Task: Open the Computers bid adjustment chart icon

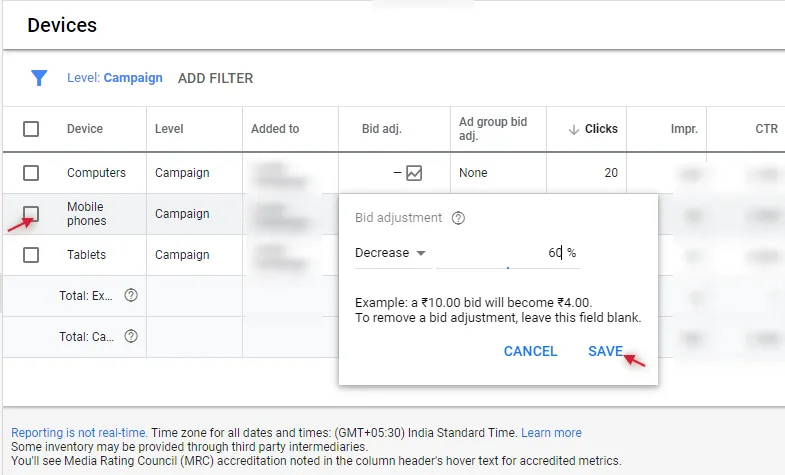Action: click(x=414, y=173)
